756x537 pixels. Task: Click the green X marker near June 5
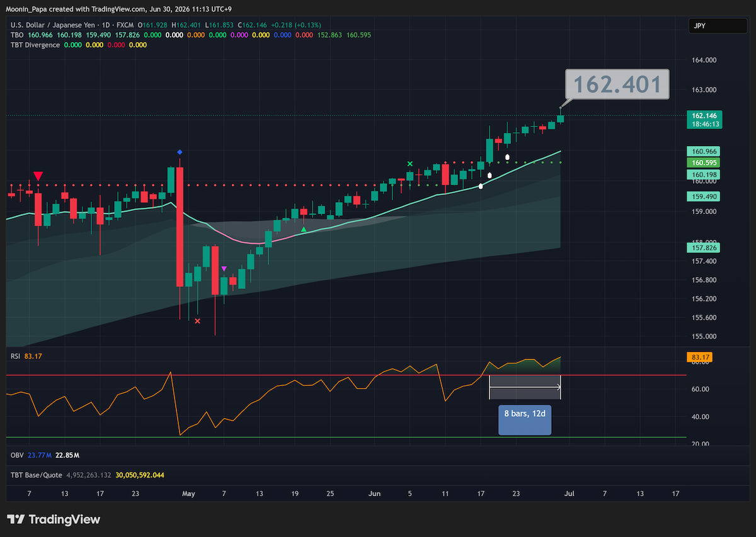click(410, 164)
